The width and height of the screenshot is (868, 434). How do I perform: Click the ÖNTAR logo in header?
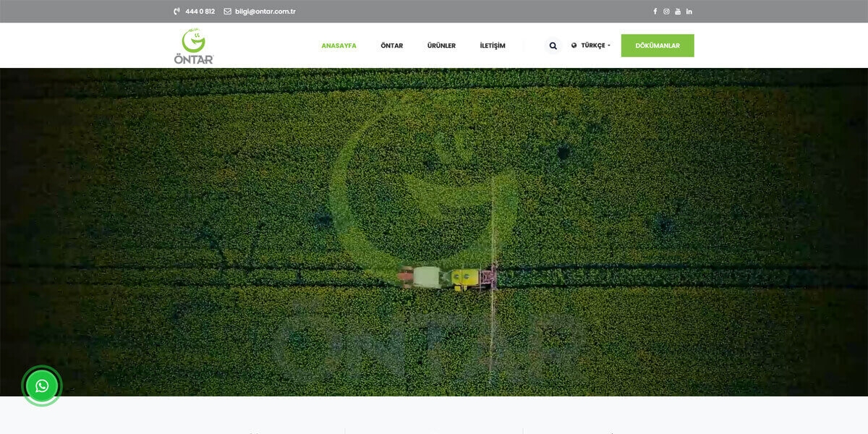(194, 46)
